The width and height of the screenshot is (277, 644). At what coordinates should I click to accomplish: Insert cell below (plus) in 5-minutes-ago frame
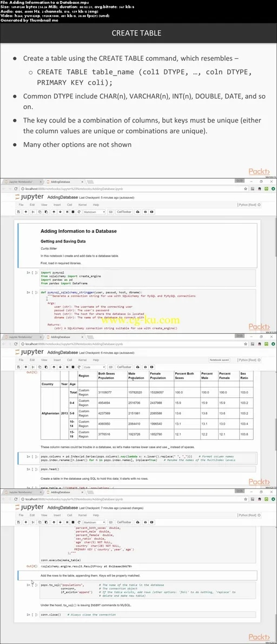coord(26,212)
